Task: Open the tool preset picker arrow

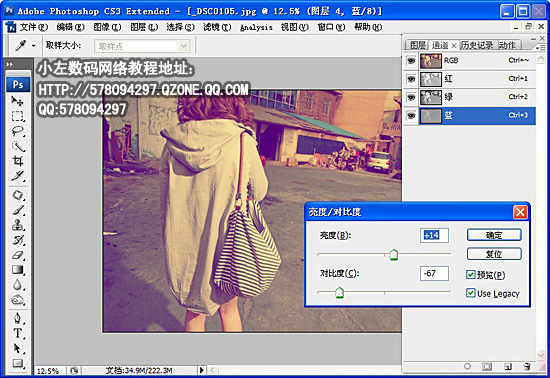Action: pos(34,46)
